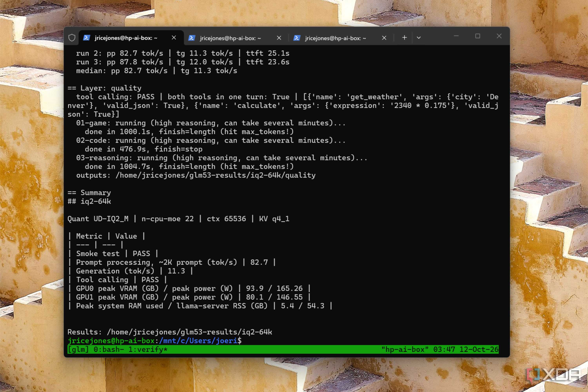Click 'done in 1000.1s' text
The height and width of the screenshot is (392, 588).
pos(117,132)
